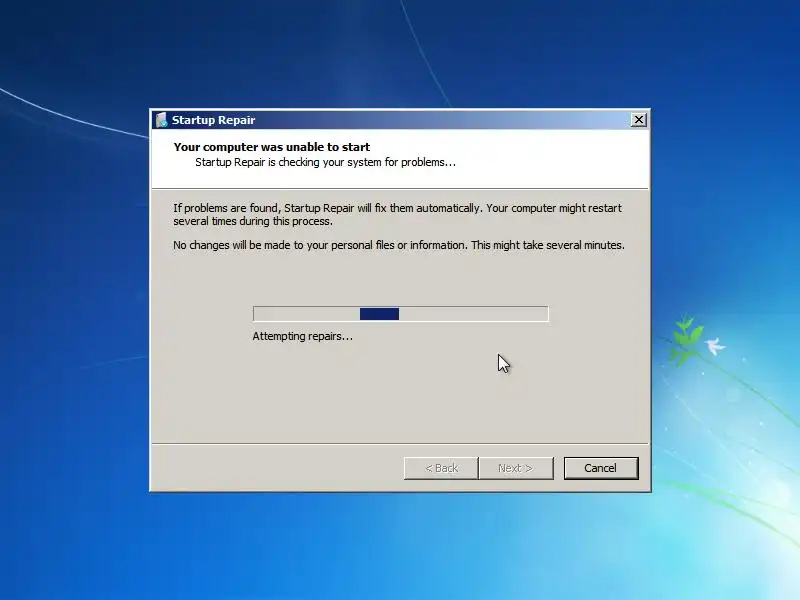Click the disabled Next button
The image size is (800, 600).
click(x=515, y=468)
